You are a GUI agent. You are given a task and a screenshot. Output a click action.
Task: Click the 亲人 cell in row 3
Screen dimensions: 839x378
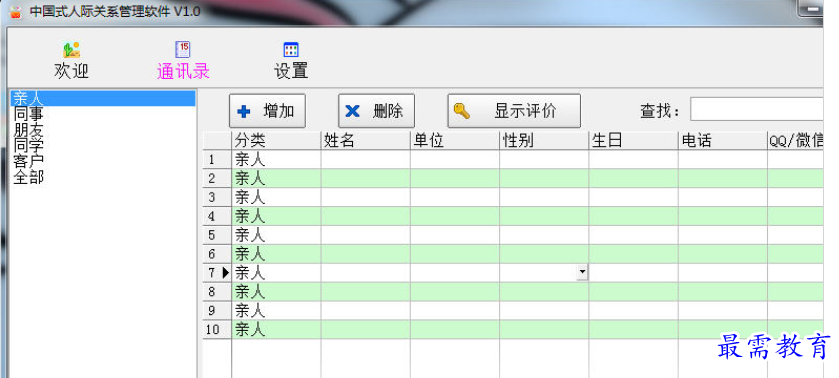276,198
